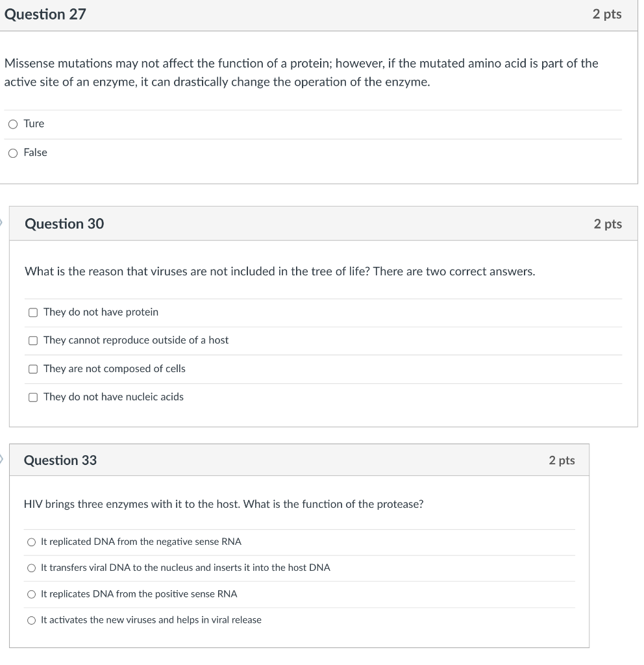Choose "It replicated DNA from the negative sense RNA"
This screenshot has height=665, width=644.
pyautogui.click(x=31, y=542)
